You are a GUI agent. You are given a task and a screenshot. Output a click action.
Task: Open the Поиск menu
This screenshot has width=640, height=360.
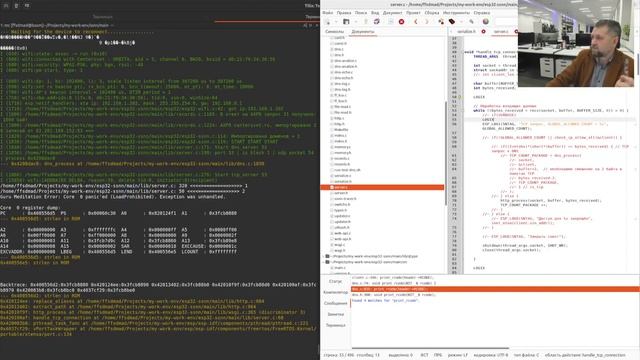[x=361, y=13]
